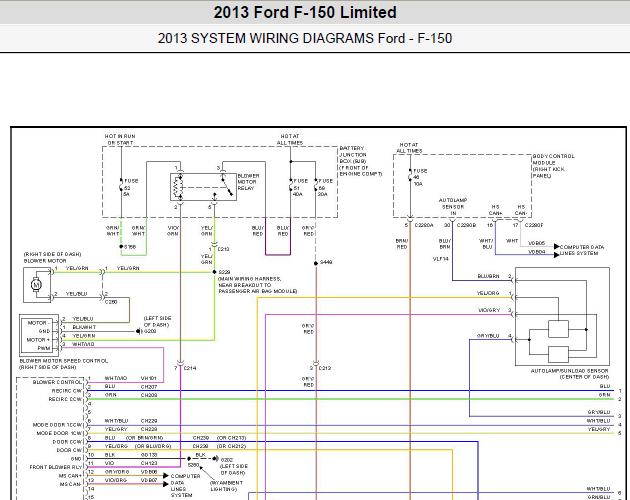Click the "MS CAN+" pin label
This screenshot has height=500, width=630.
point(70,476)
